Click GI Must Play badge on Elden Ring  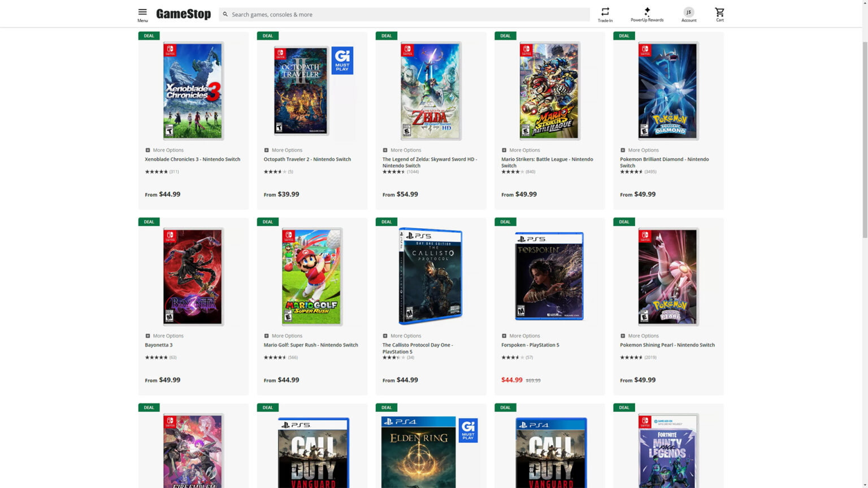(x=468, y=430)
